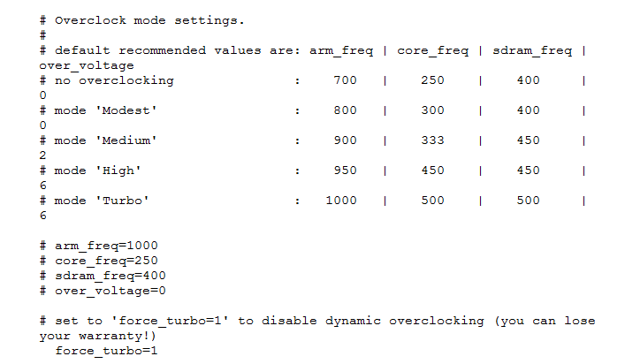Click the core_freq=250 setting line
Screen dimensions: 640x364
[x=99, y=261]
